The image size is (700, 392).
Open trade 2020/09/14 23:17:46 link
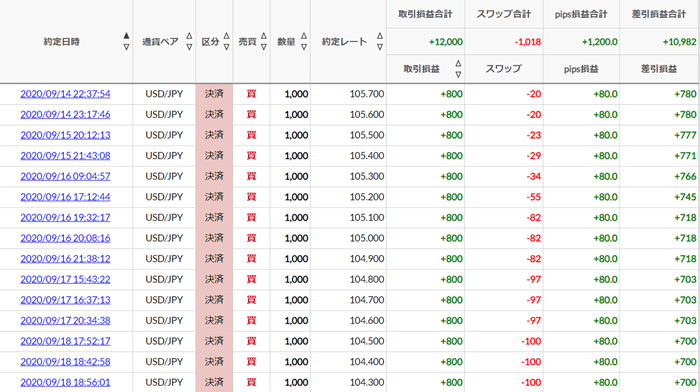click(65, 114)
